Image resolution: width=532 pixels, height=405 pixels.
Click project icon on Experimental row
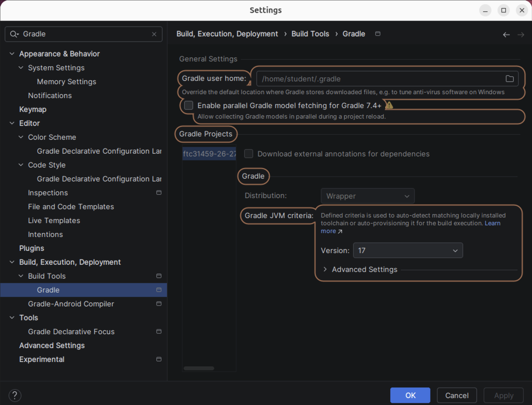[x=159, y=359]
